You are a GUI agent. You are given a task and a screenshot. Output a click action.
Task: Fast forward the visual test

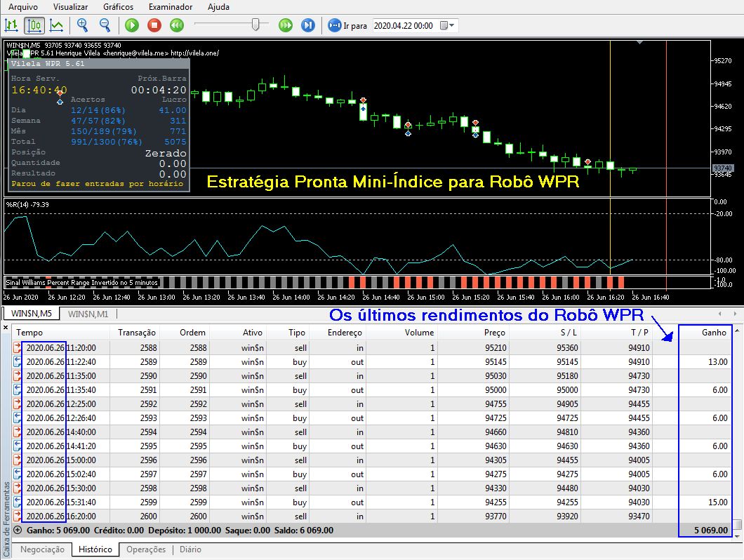[x=286, y=25]
